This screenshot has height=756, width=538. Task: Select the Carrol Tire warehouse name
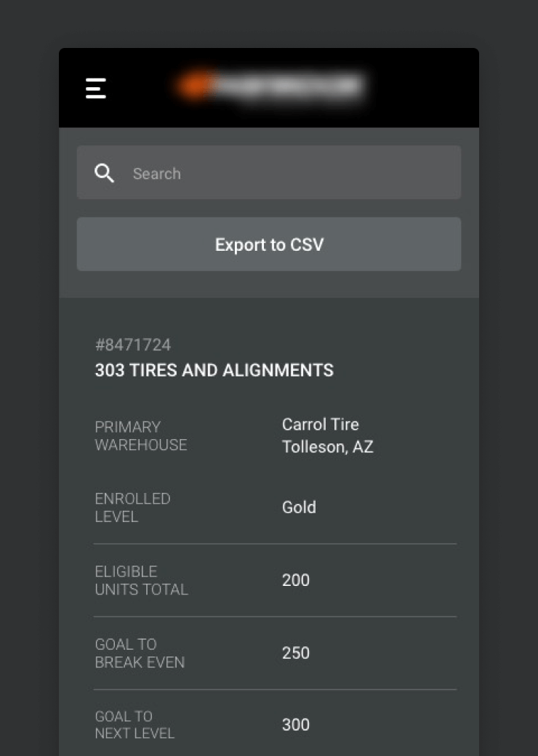tap(320, 425)
